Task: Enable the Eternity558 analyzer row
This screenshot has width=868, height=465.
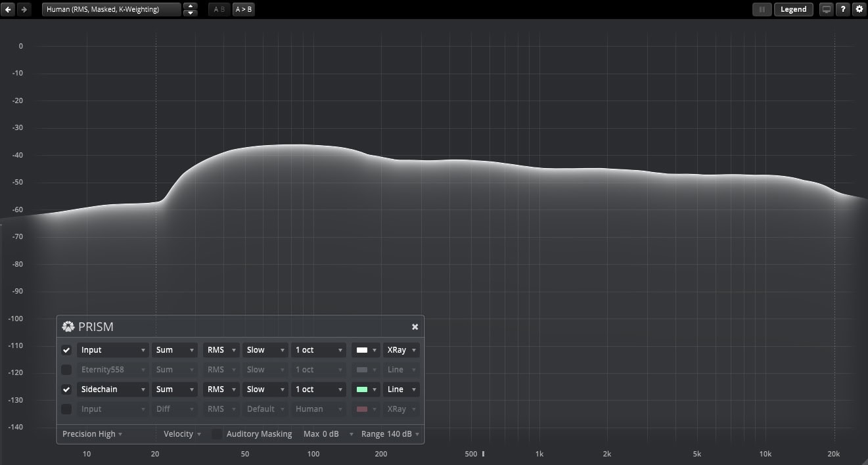Action: tap(66, 369)
